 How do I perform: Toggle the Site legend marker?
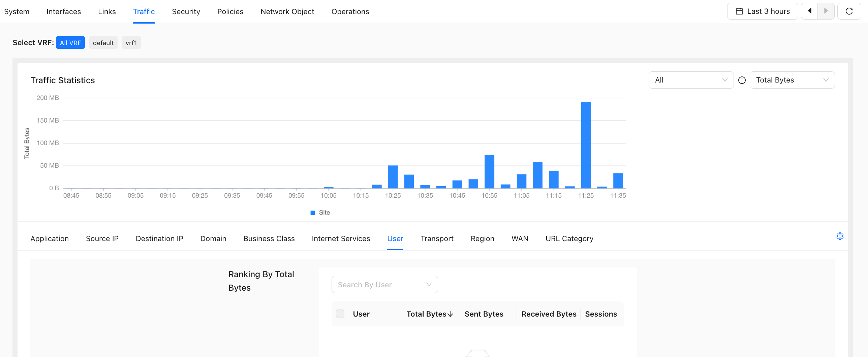click(313, 213)
